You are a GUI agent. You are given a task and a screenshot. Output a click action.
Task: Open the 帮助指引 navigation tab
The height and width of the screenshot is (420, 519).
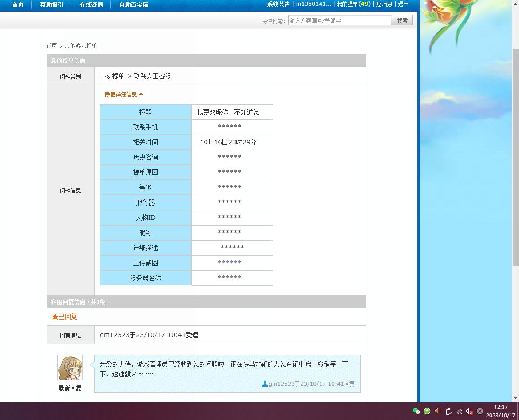click(x=52, y=4)
